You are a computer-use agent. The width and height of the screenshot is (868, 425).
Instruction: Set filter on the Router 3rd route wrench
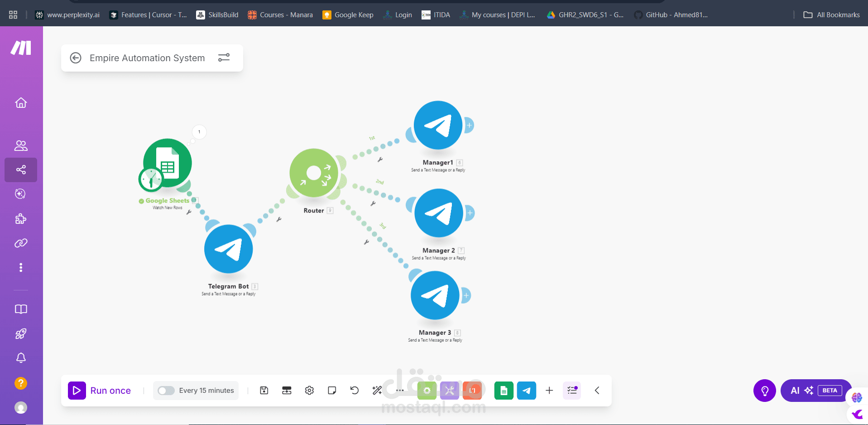click(x=366, y=242)
